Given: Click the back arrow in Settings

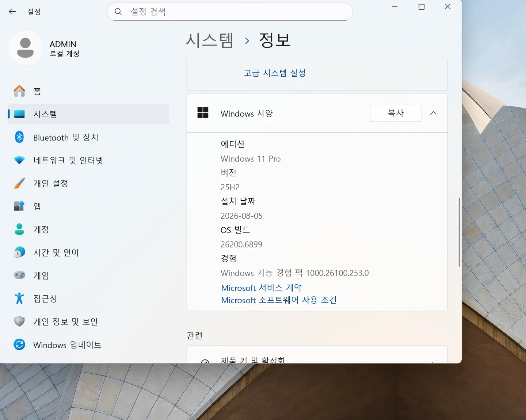Looking at the screenshot, I should coord(12,12).
